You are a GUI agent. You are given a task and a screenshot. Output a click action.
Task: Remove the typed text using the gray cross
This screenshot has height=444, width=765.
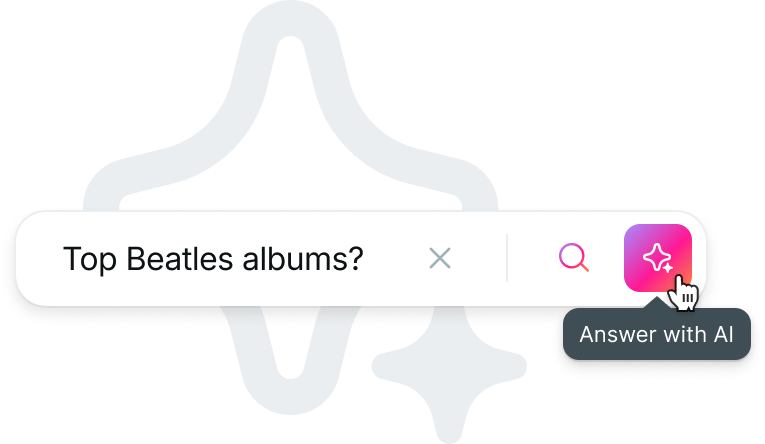(440, 258)
